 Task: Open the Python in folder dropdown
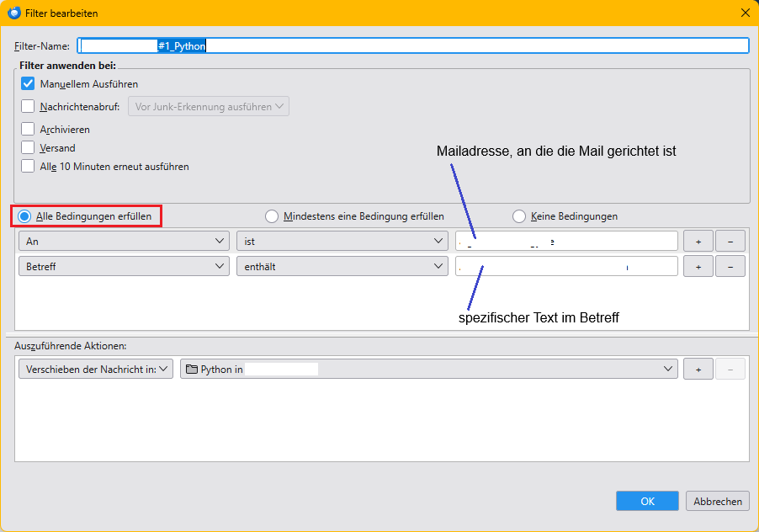[429, 369]
